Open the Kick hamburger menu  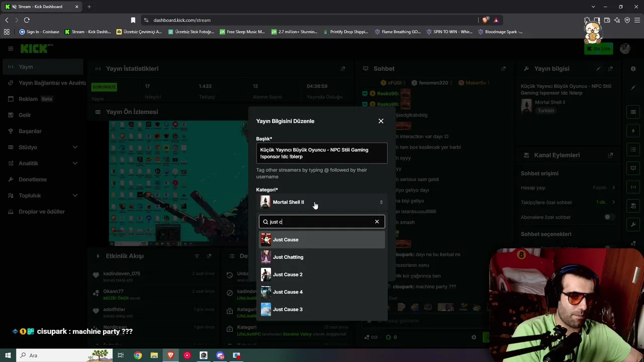point(11,49)
